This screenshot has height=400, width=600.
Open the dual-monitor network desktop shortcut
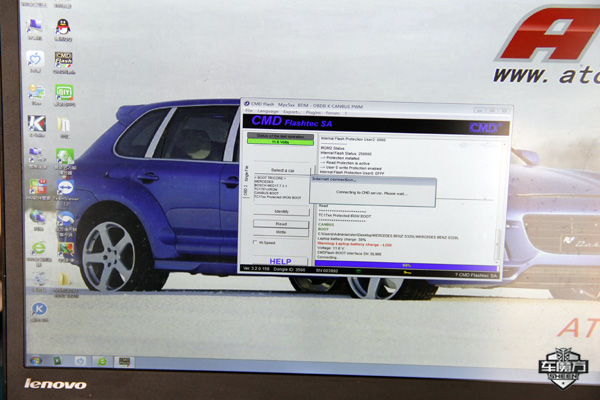coord(37,158)
